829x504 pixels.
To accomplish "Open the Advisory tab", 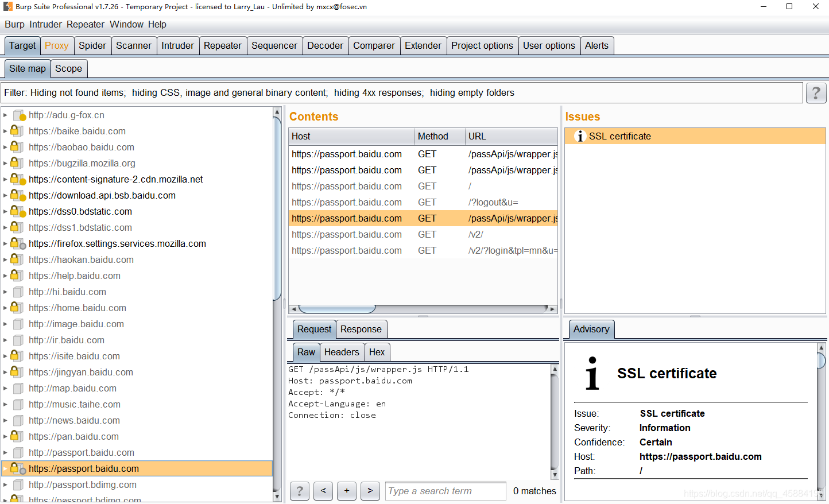I will 591,329.
